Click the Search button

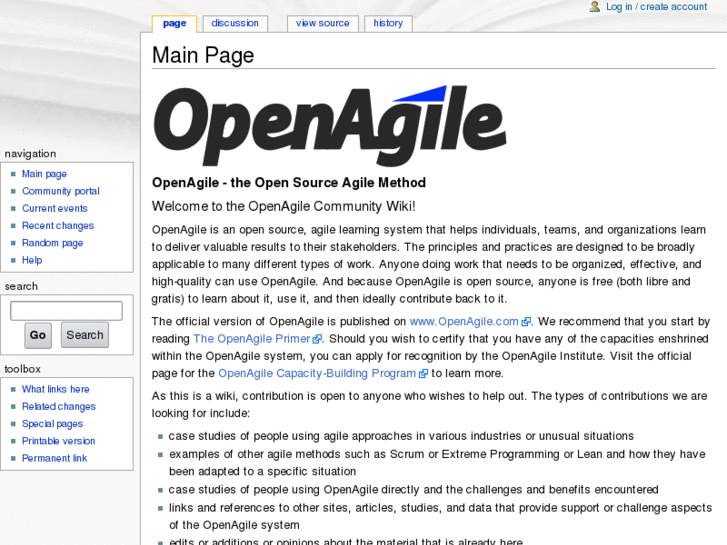point(85,335)
